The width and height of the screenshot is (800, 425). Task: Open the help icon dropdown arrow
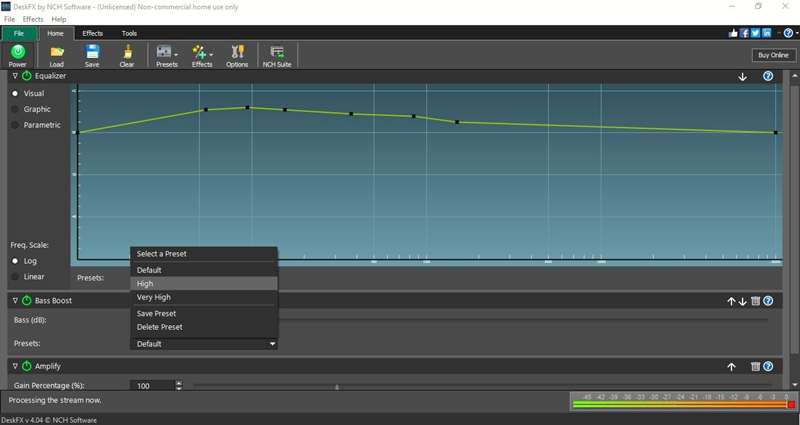pyautogui.click(x=796, y=33)
